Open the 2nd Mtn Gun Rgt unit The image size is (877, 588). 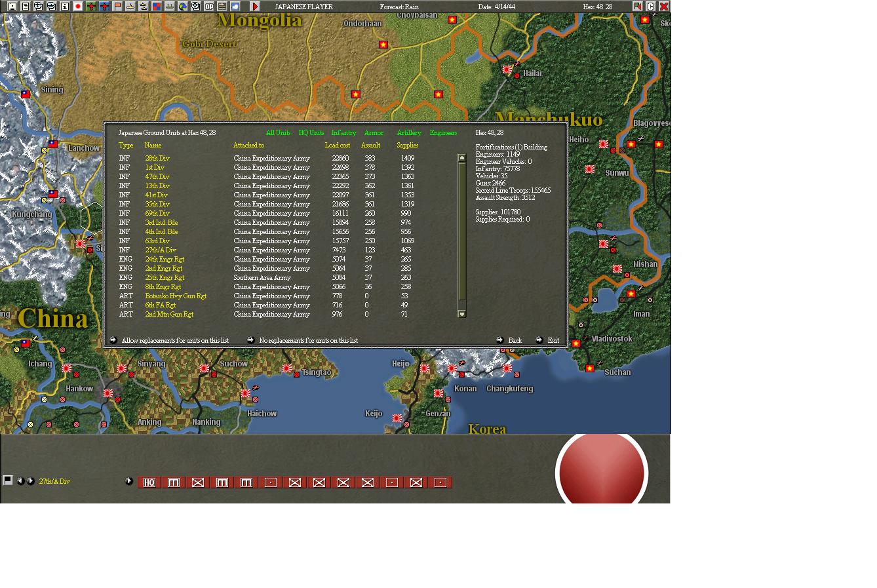[x=169, y=315]
